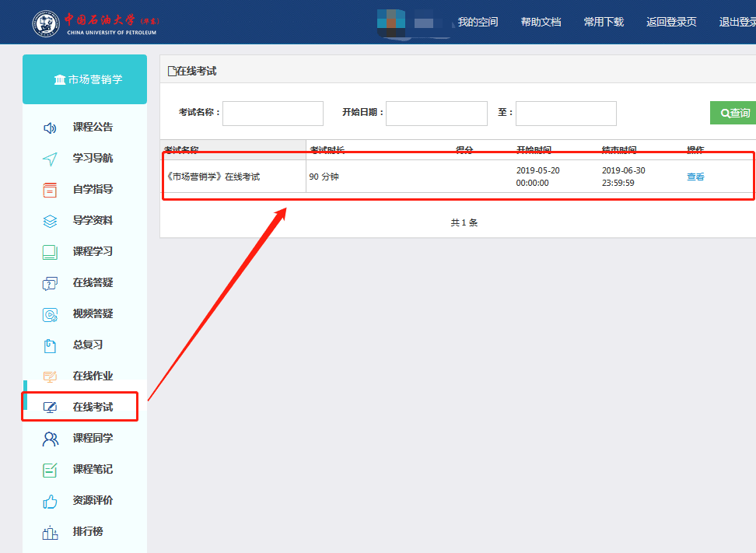The width and height of the screenshot is (756, 553).
Task: Click the 学习导航 paper plane icon
Action: [50, 159]
